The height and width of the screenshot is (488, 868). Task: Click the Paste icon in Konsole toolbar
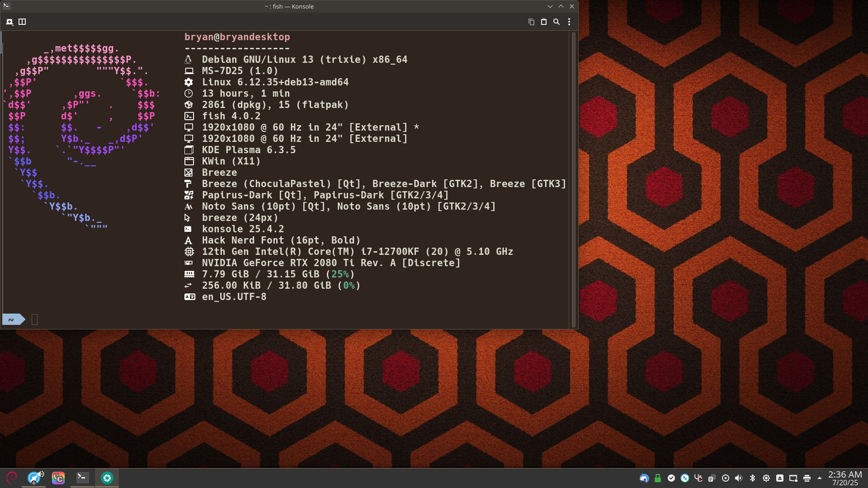click(x=544, y=22)
